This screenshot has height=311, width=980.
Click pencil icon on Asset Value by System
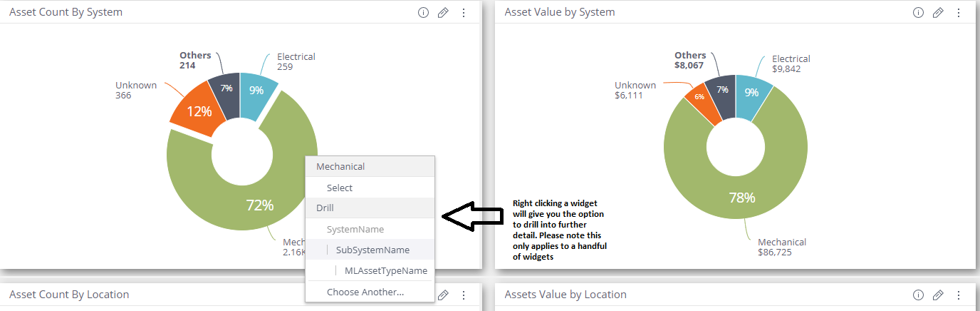pyautogui.click(x=938, y=12)
